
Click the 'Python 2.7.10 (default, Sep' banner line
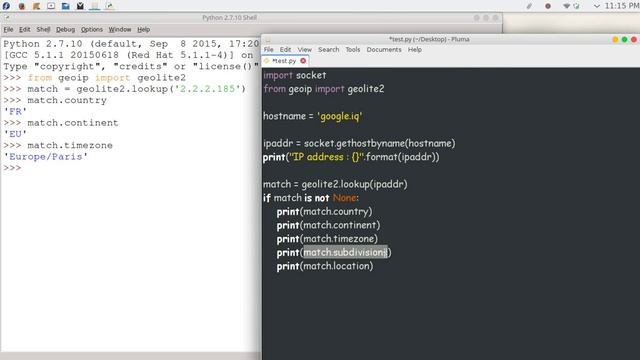(x=131, y=44)
